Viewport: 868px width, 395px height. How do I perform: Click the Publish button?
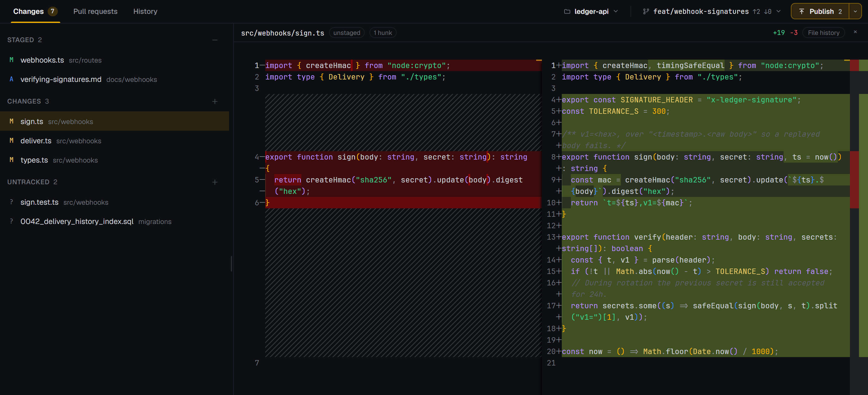[x=820, y=11]
